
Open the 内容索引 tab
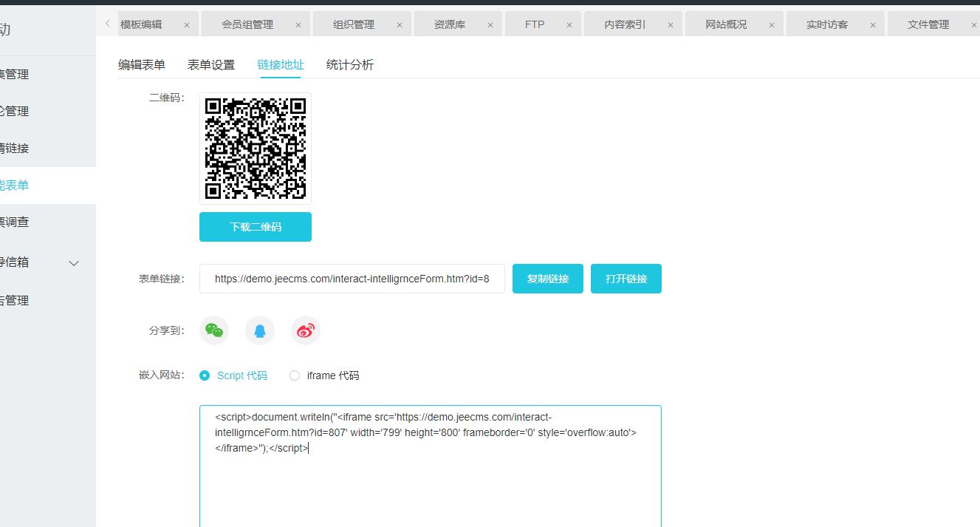point(625,24)
